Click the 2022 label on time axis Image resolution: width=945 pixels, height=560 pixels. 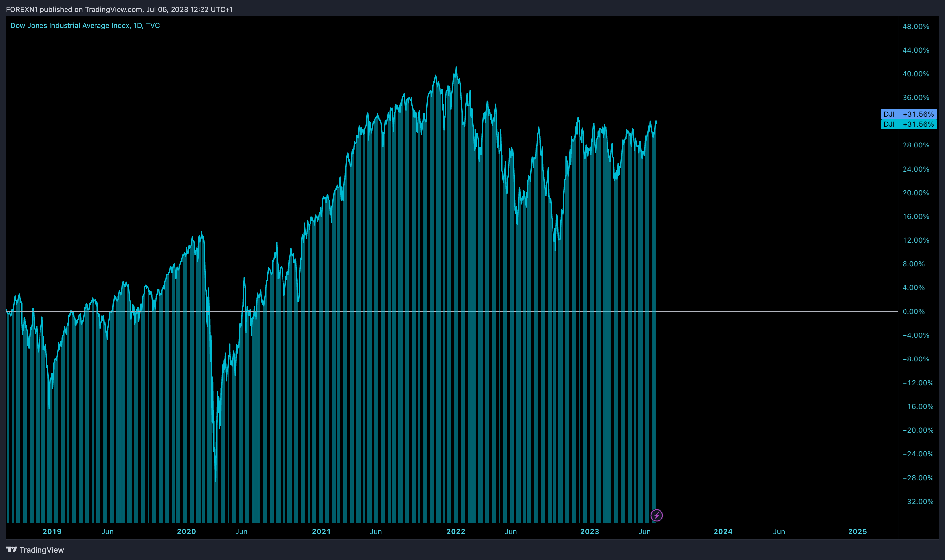[456, 531]
